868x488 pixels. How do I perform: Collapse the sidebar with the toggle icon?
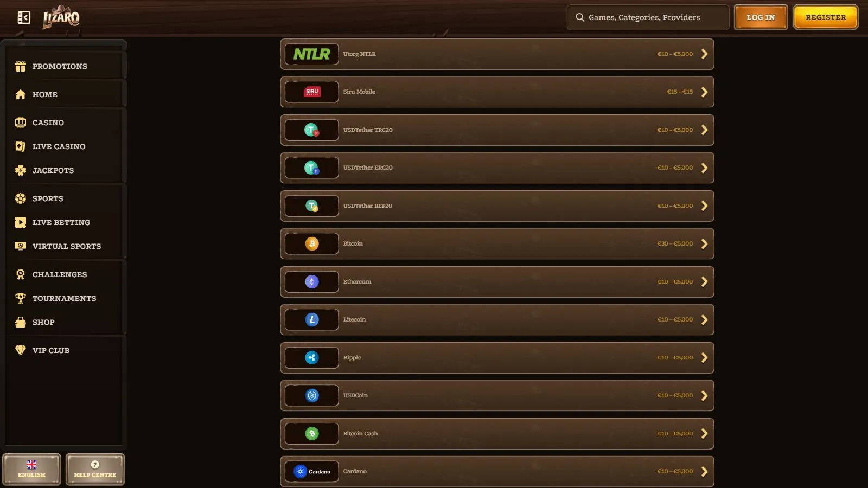(x=24, y=18)
